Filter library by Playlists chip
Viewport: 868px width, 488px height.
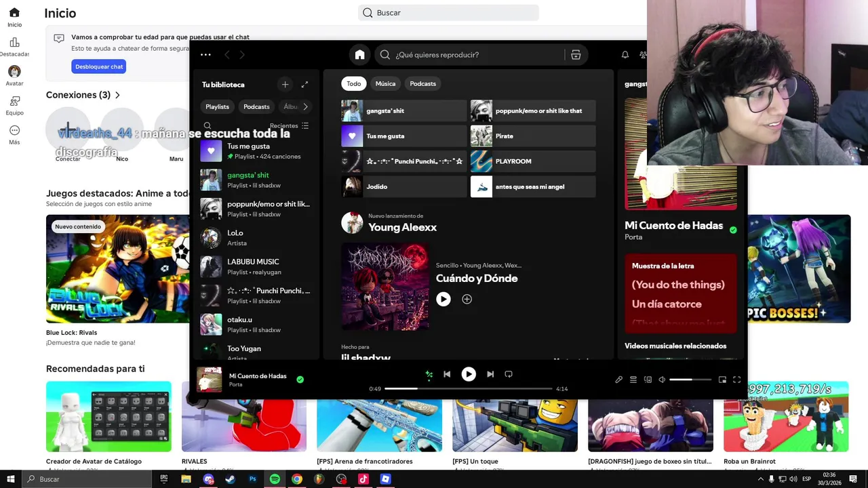tap(217, 106)
